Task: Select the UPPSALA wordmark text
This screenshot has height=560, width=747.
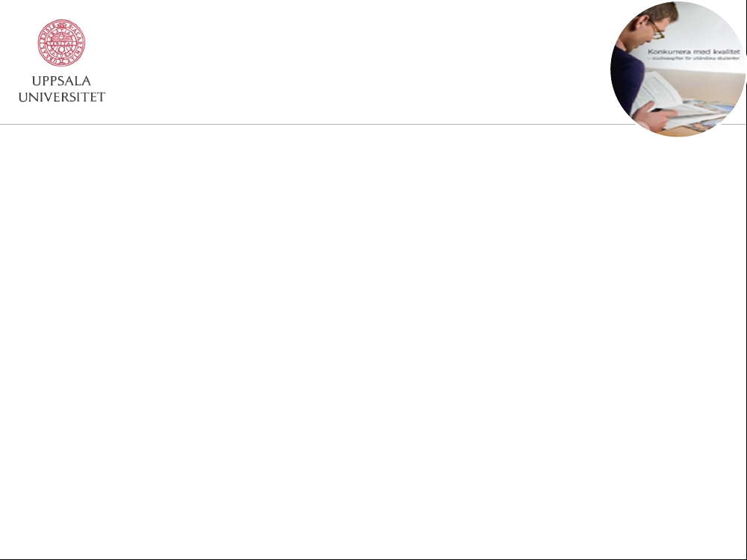Action: pyautogui.click(x=61, y=81)
